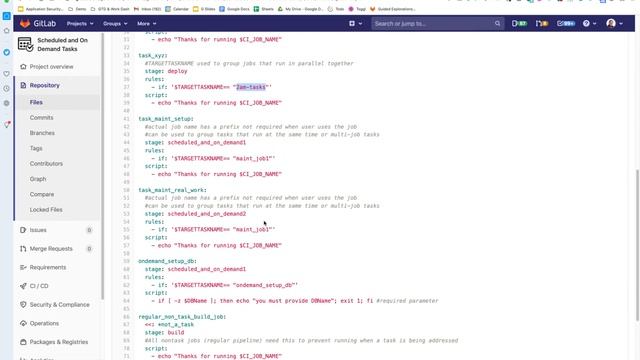Image resolution: width=640 pixels, height=360 pixels.
Task: Click the Project overview home icon
Action: click(x=23, y=67)
